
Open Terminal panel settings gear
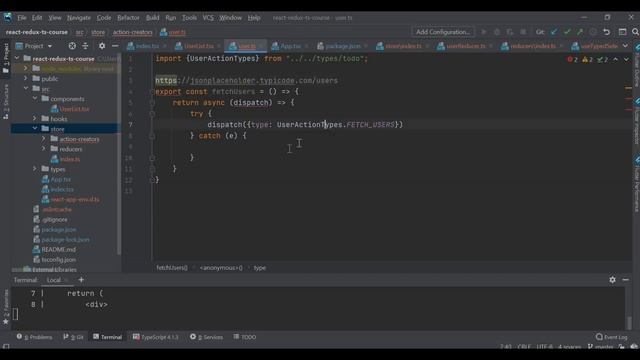612,280
